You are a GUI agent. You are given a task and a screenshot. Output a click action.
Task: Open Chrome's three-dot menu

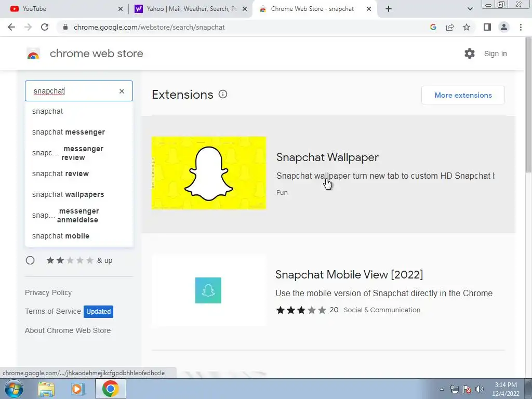tap(521, 27)
